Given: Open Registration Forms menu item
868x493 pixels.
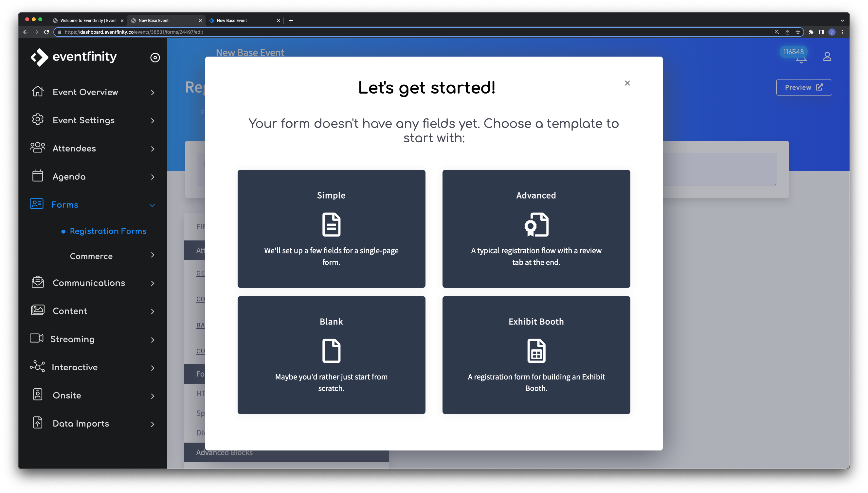Looking at the screenshot, I should pyautogui.click(x=108, y=231).
